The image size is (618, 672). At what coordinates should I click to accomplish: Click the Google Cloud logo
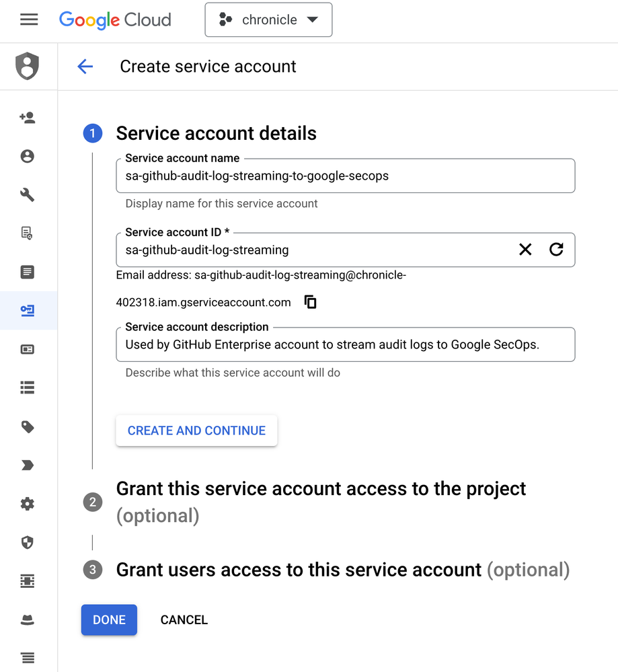(115, 20)
